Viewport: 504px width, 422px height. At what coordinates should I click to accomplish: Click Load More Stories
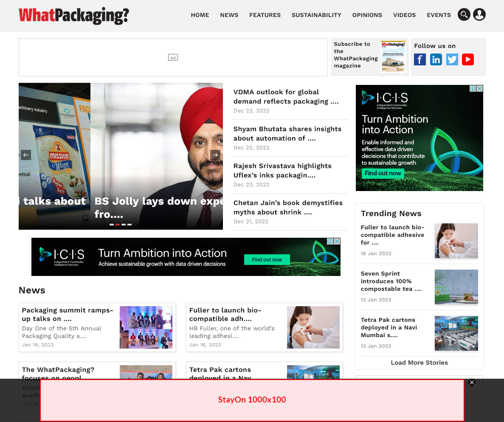tap(419, 363)
